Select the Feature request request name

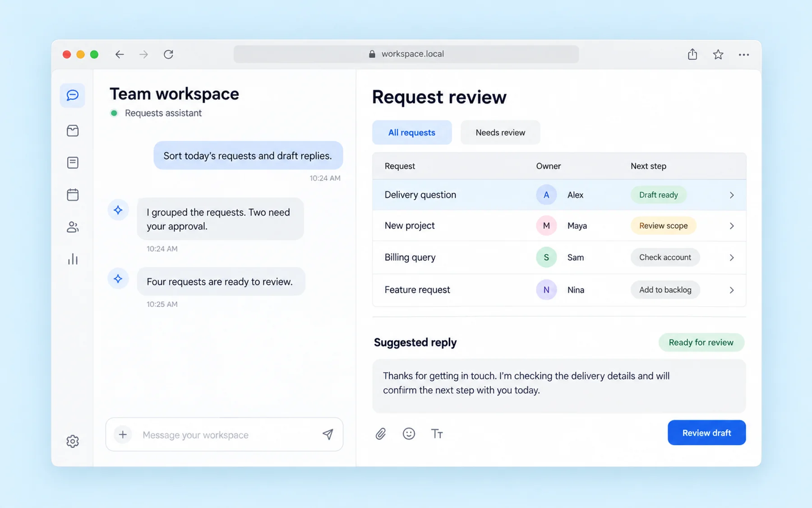[417, 289]
